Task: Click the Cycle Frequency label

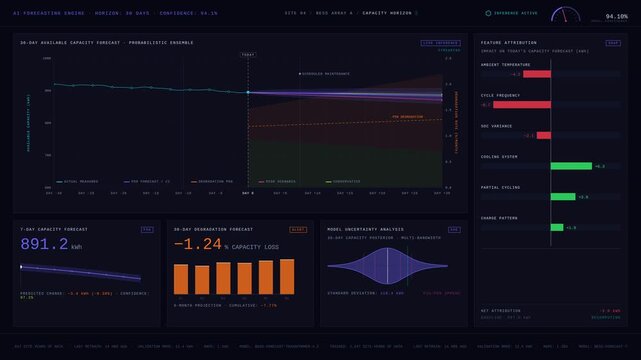Action: [x=500, y=95]
